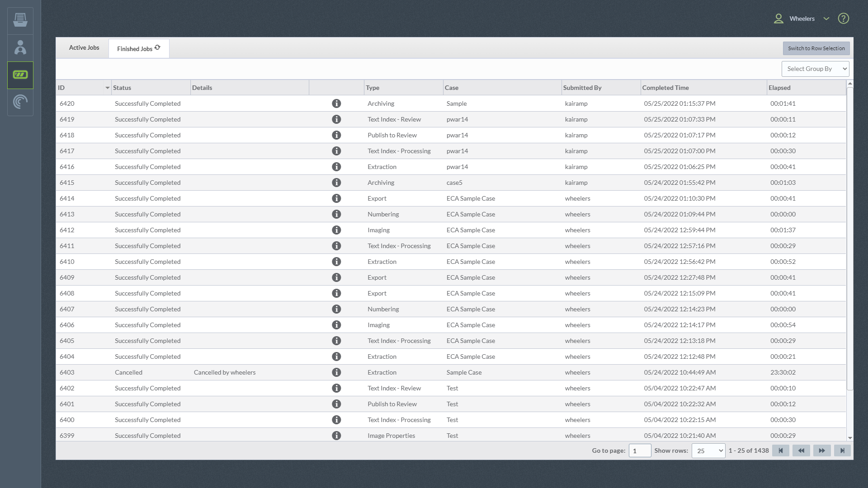The image size is (868, 488).
Task: Navigate to last page using end button
Action: coord(842,450)
